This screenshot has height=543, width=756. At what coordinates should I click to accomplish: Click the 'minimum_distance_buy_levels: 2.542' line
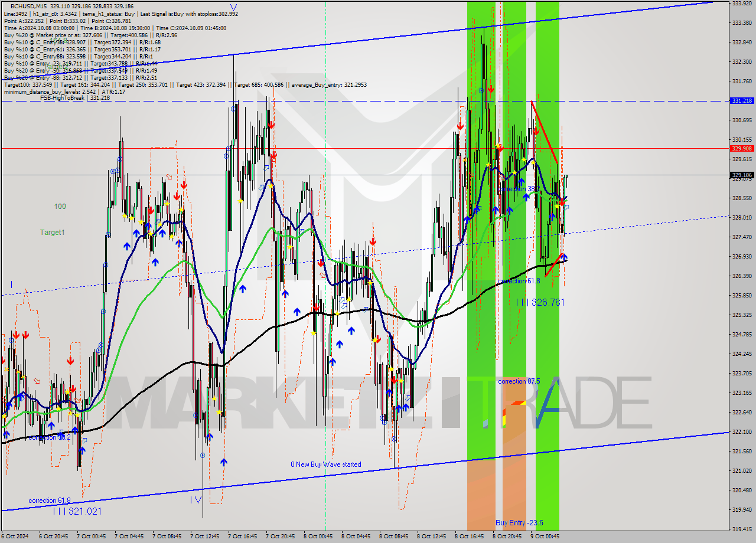[x=66, y=91]
